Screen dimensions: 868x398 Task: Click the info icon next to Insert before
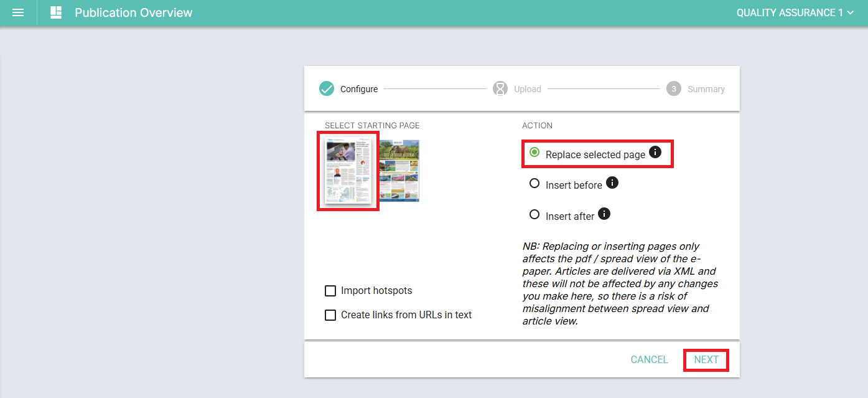(x=612, y=182)
